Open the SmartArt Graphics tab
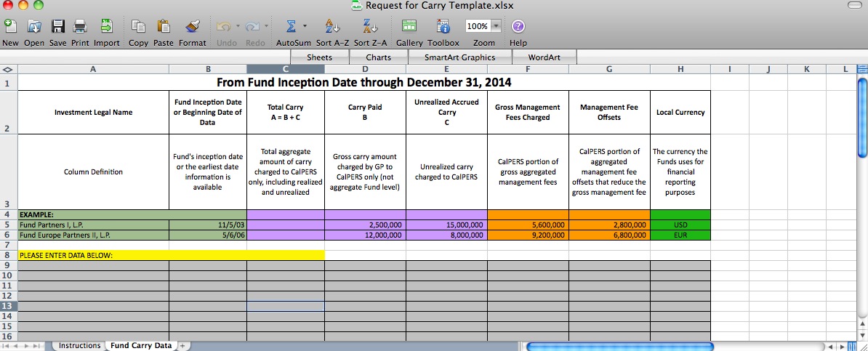The height and width of the screenshot is (351, 868). pos(460,57)
